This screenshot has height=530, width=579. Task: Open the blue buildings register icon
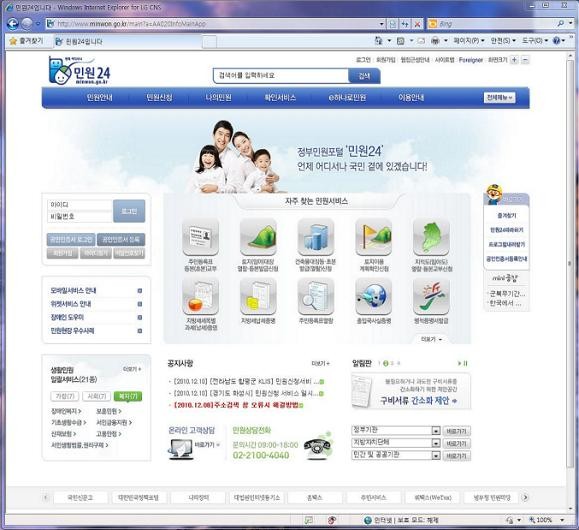coord(316,237)
